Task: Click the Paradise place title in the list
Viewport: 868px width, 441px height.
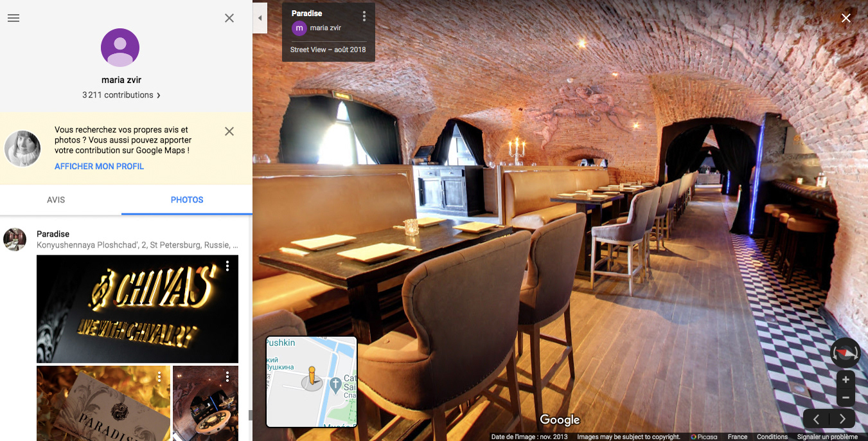Action: (53, 234)
